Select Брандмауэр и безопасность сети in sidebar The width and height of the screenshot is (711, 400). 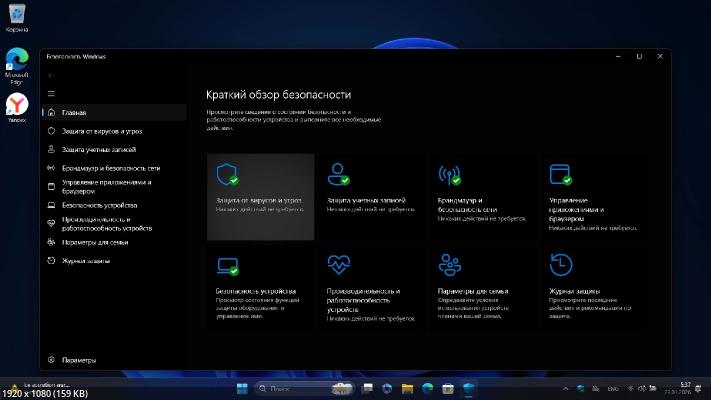(110, 168)
